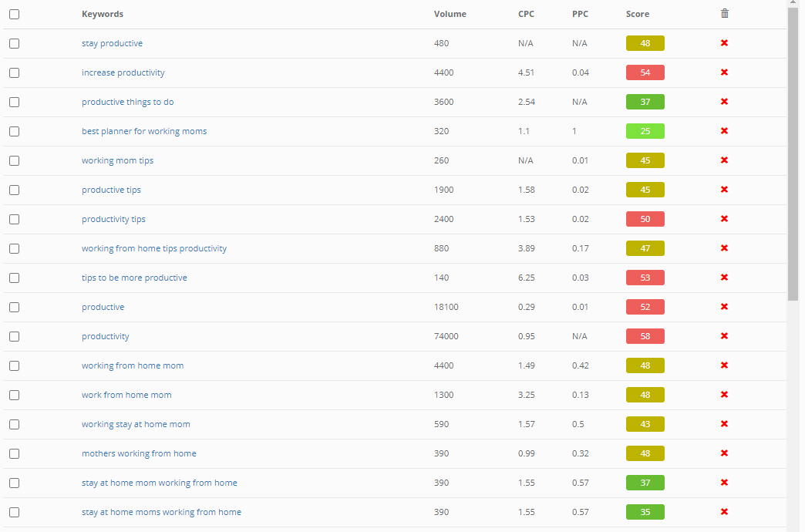Click red X beside 'productive' keyword

[724, 307]
